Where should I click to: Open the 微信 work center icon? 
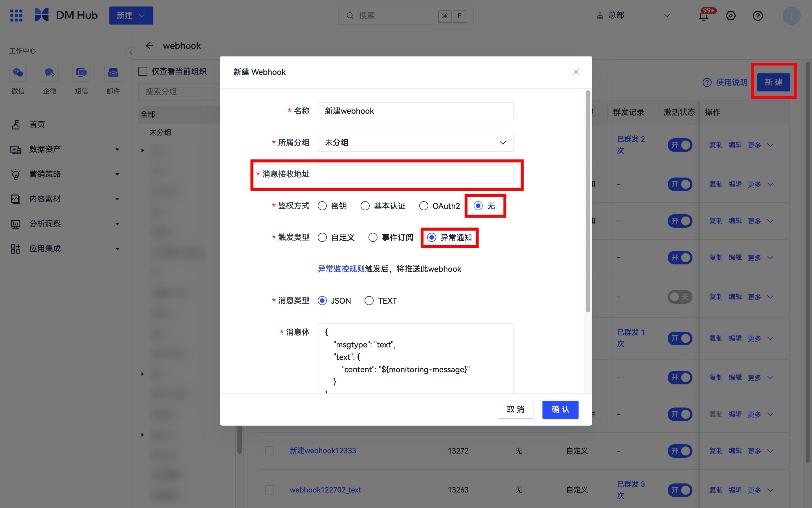(x=18, y=73)
